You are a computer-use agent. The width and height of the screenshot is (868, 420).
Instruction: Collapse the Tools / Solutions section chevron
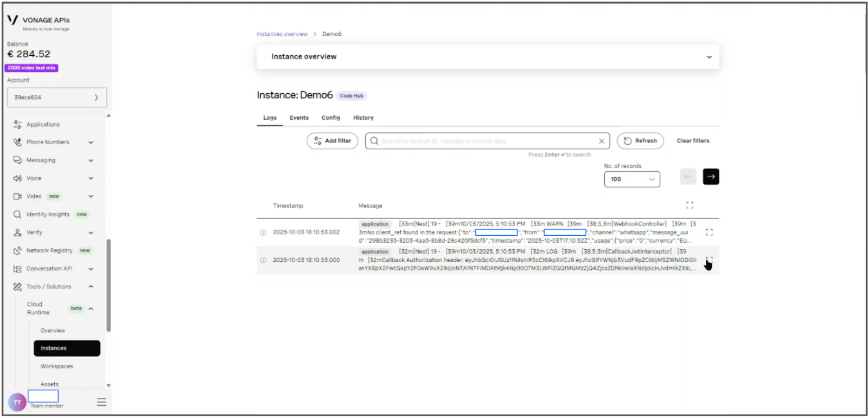pyautogui.click(x=91, y=286)
